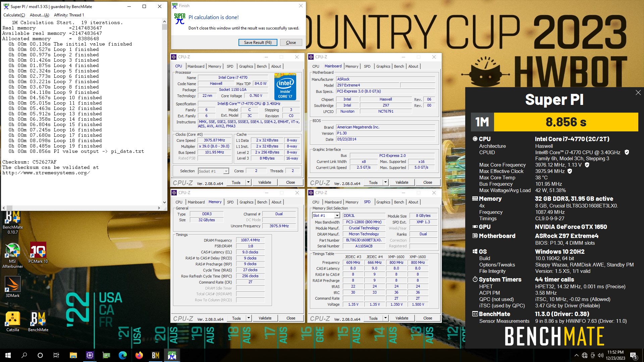Click the 8.856 s yellow result bar
This screenshot has width=644, height=362.
[x=566, y=122]
